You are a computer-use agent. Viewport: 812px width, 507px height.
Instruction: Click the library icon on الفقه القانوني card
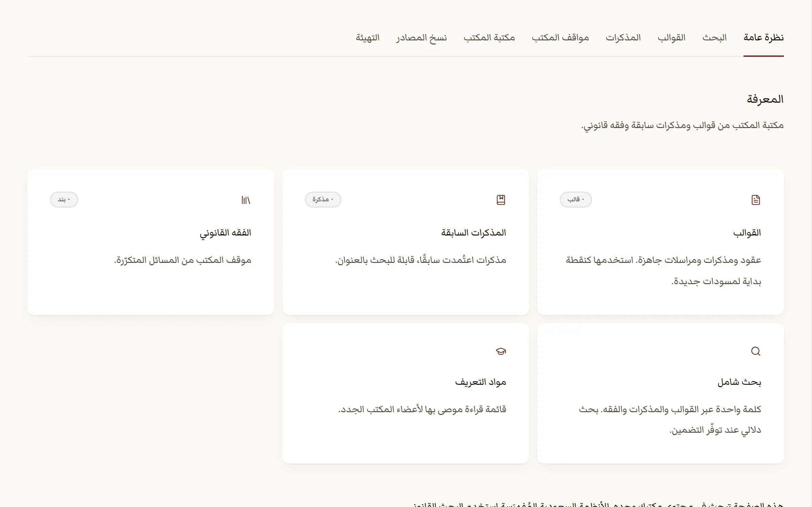tap(246, 200)
